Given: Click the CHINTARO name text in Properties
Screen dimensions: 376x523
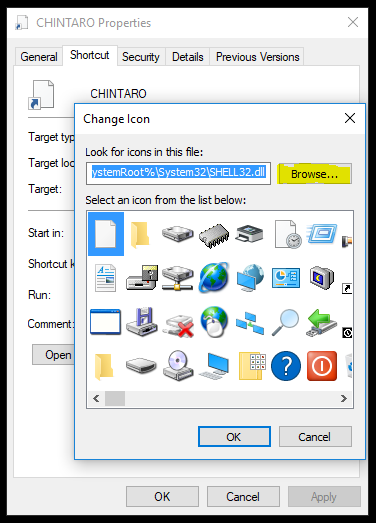Looking at the screenshot, I should click(118, 94).
